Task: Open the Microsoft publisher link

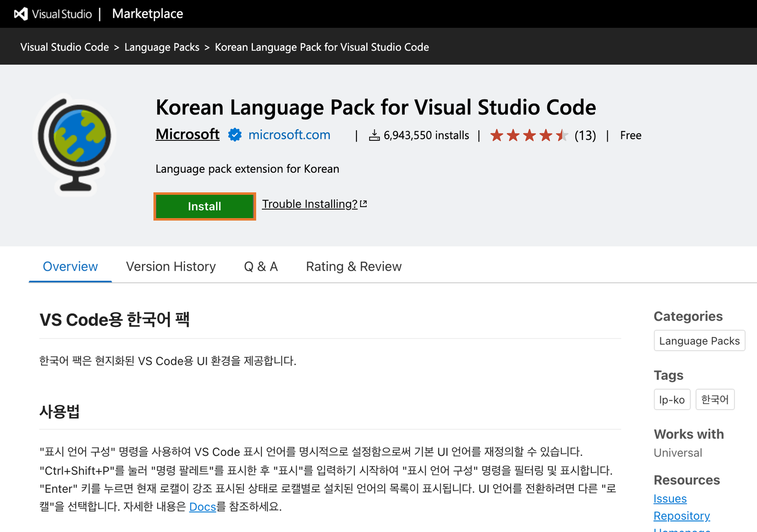Action: point(188,135)
